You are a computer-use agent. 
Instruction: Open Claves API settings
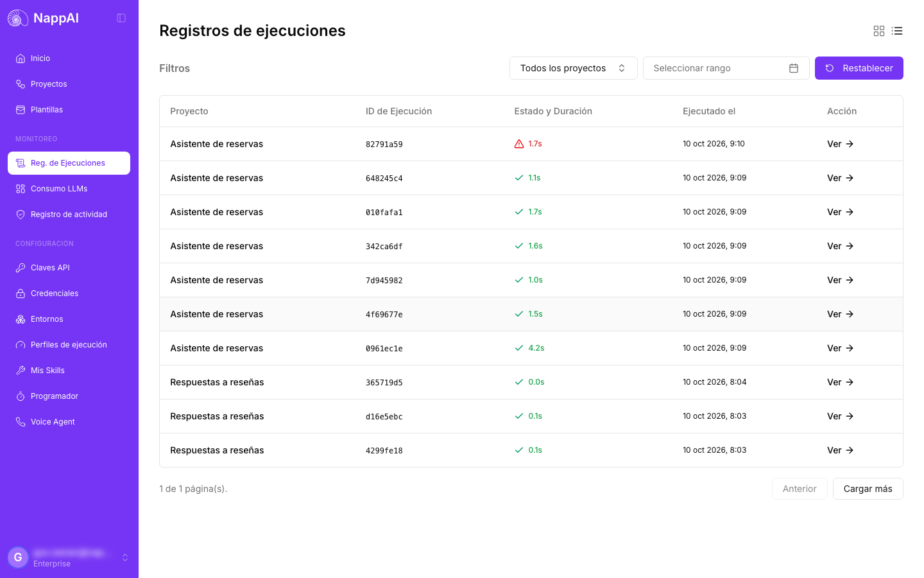pos(69,268)
